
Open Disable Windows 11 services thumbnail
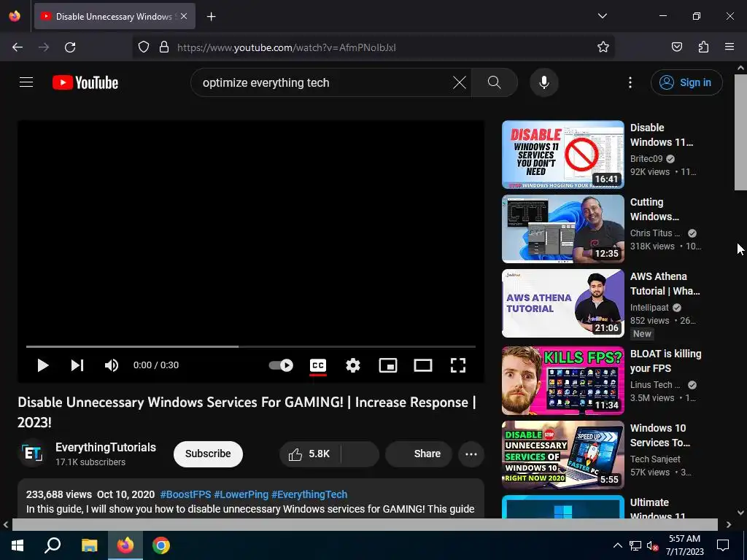pyautogui.click(x=562, y=155)
